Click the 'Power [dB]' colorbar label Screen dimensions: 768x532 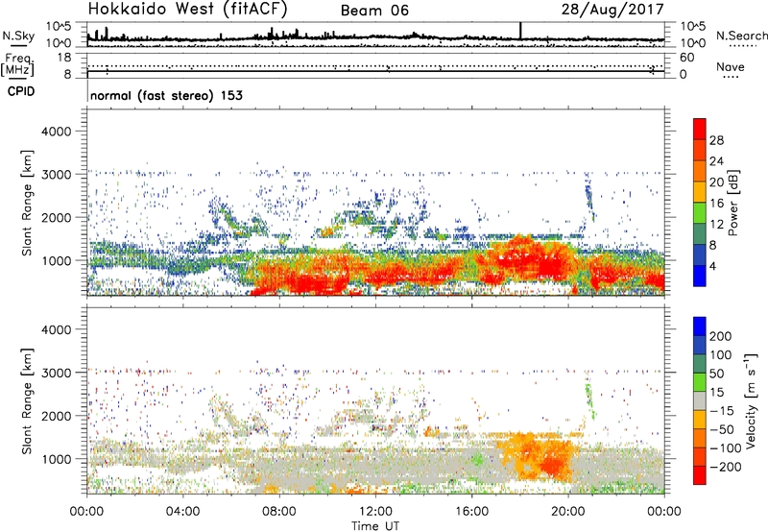[732, 203]
